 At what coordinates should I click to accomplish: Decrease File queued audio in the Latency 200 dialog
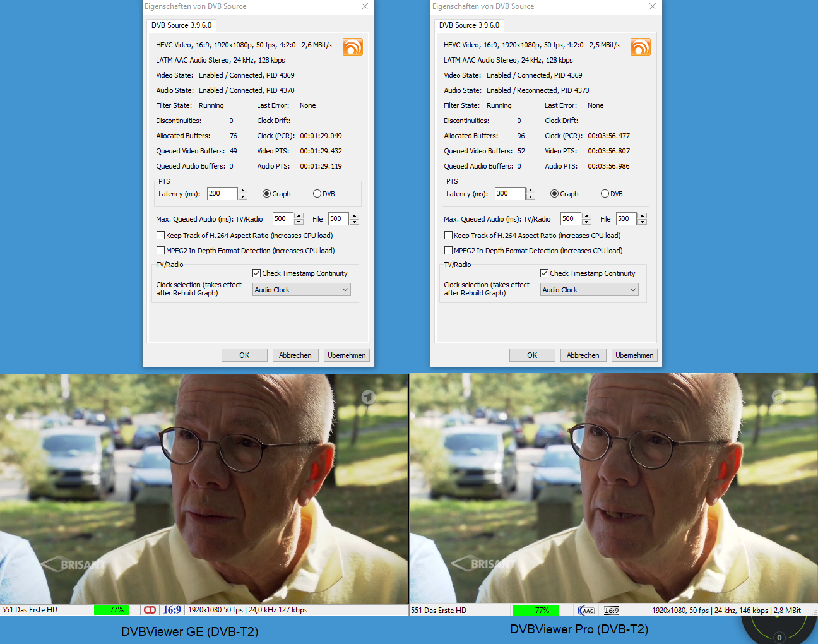pyautogui.click(x=354, y=222)
